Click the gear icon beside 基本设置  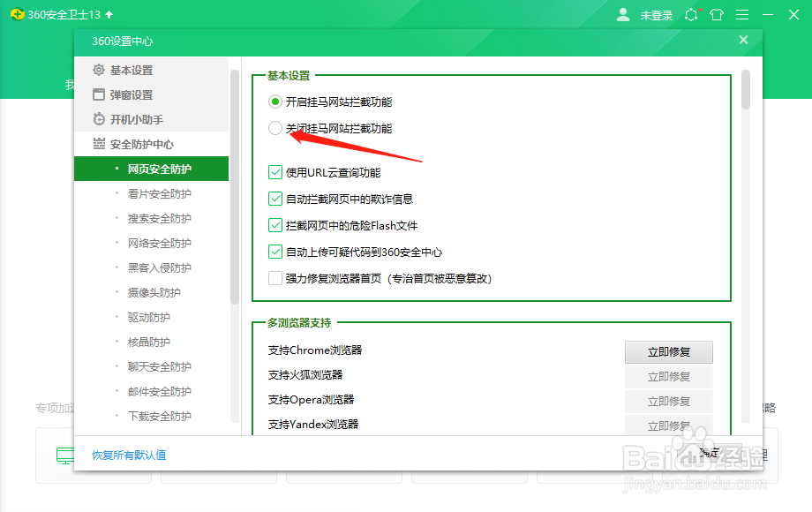(x=98, y=70)
